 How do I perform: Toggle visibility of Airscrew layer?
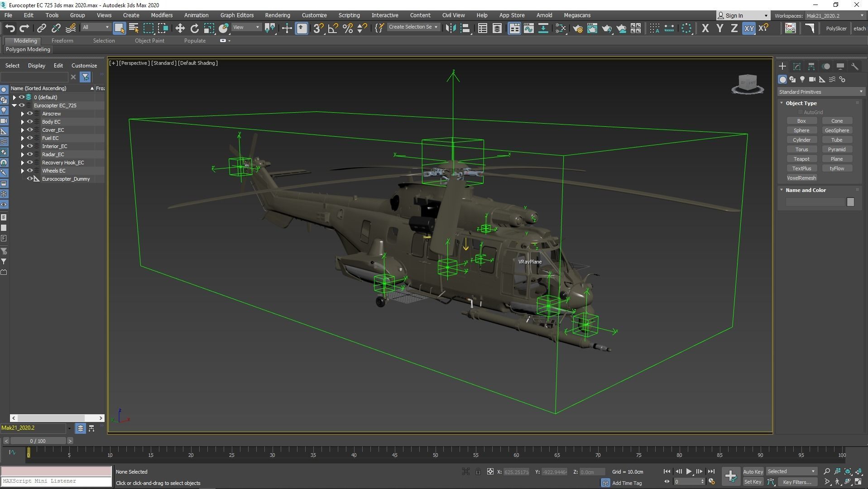coord(30,114)
